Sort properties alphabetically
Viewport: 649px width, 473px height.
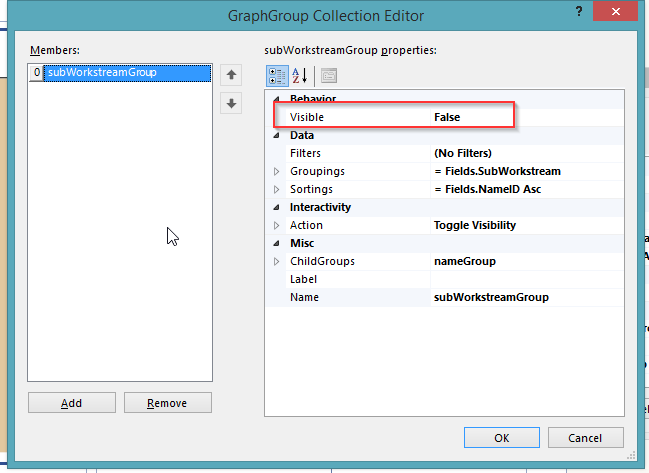[x=300, y=75]
